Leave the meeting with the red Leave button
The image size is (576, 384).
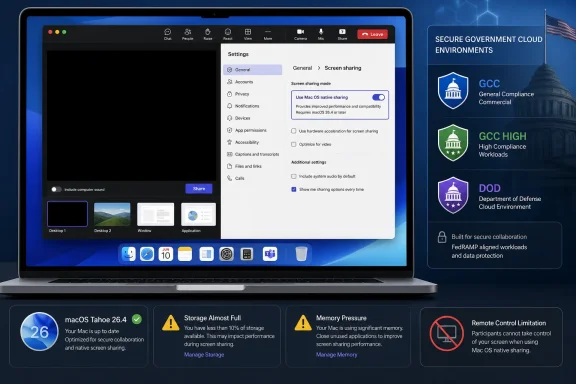(372, 34)
